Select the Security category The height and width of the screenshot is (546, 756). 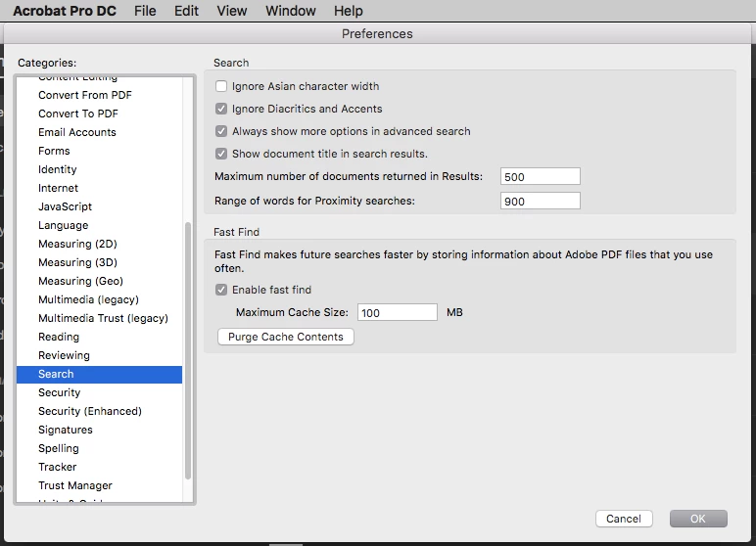coord(99,392)
